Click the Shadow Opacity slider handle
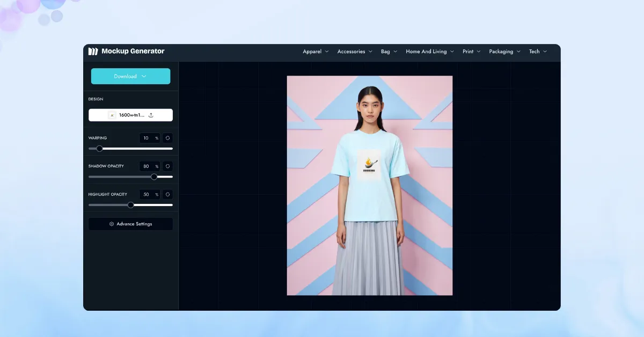This screenshot has width=644, height=337. [x=154, y=177]
